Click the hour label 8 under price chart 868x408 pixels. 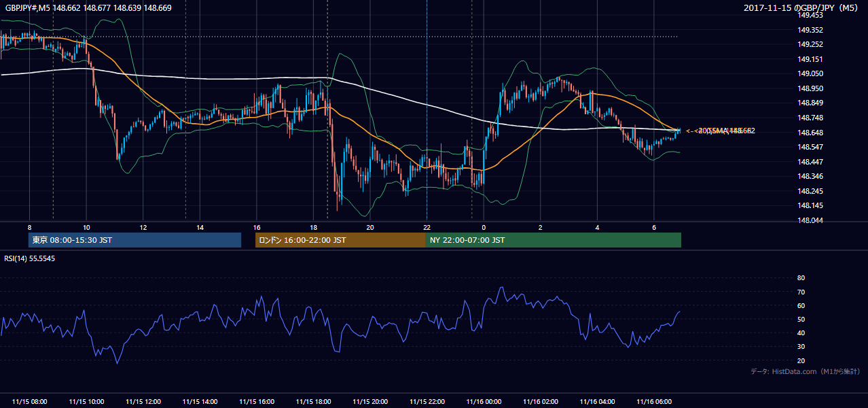point(29,227)
